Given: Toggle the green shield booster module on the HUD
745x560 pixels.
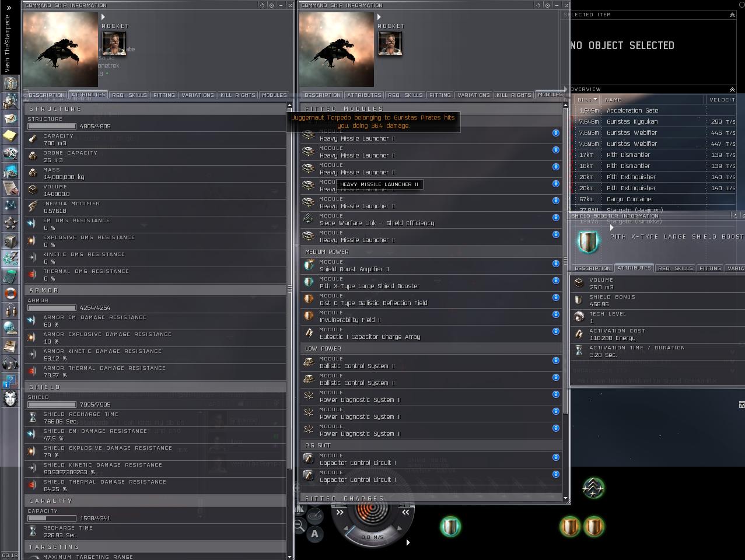Looking at the screenshot, I should pyautogui.click(x=450, y=526).
